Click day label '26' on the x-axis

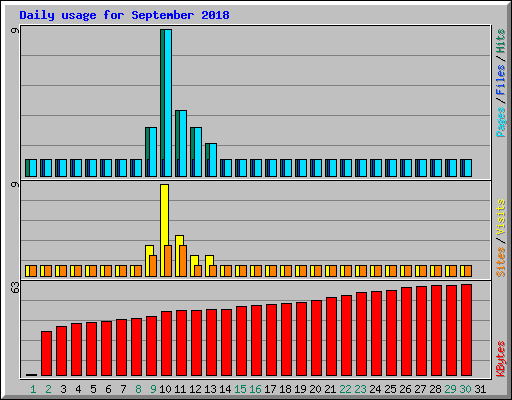click(x=405, y=389)
